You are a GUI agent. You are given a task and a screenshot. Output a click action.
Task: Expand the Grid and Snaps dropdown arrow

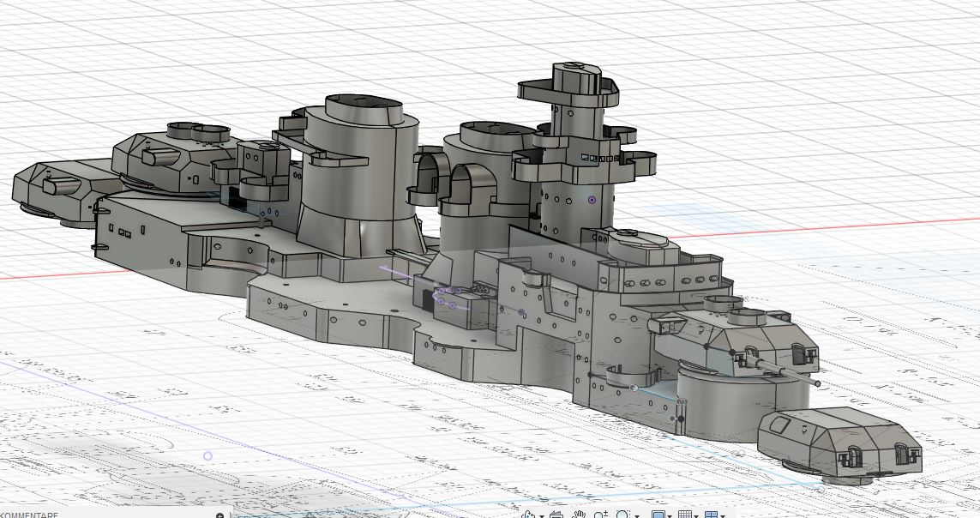click(696, 516)
